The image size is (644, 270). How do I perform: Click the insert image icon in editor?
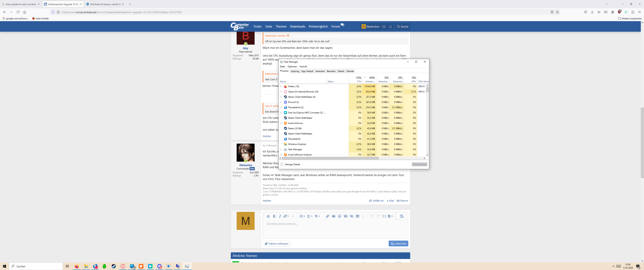[333, 216]
